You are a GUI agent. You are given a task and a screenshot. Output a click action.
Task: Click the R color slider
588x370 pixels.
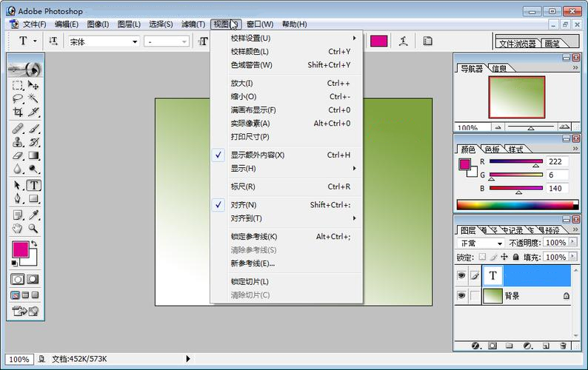(x=516, y=161)
